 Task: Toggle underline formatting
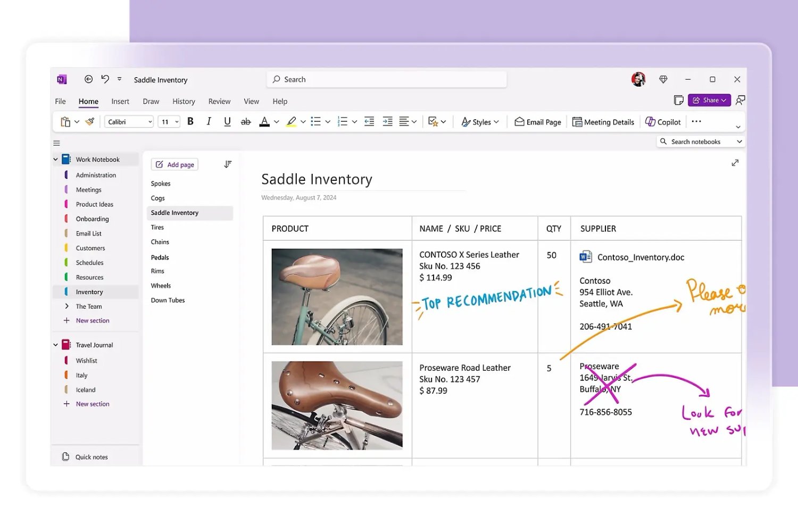click(x=227, y=122)
